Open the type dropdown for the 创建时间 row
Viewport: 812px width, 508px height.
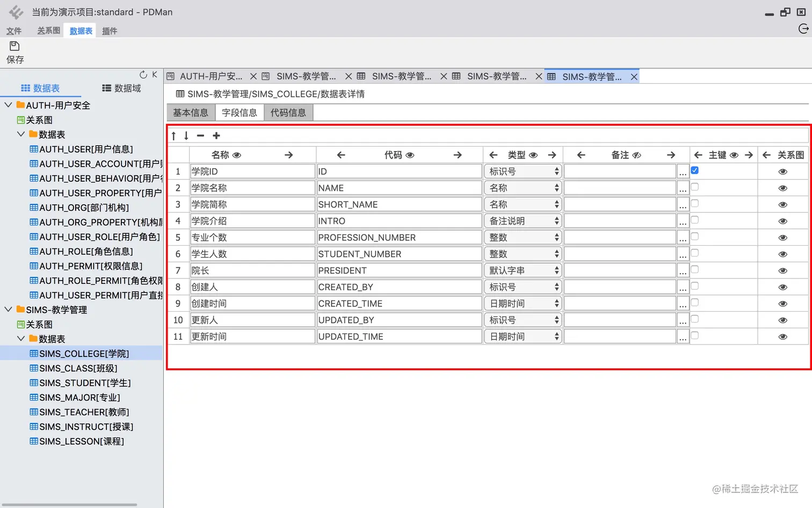[523, 304]
